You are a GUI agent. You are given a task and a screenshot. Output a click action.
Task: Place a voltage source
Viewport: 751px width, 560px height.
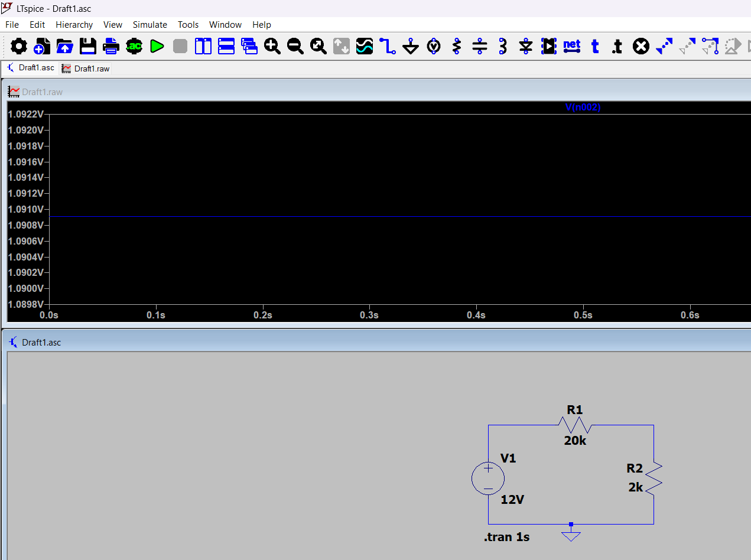tap(434, 46)
